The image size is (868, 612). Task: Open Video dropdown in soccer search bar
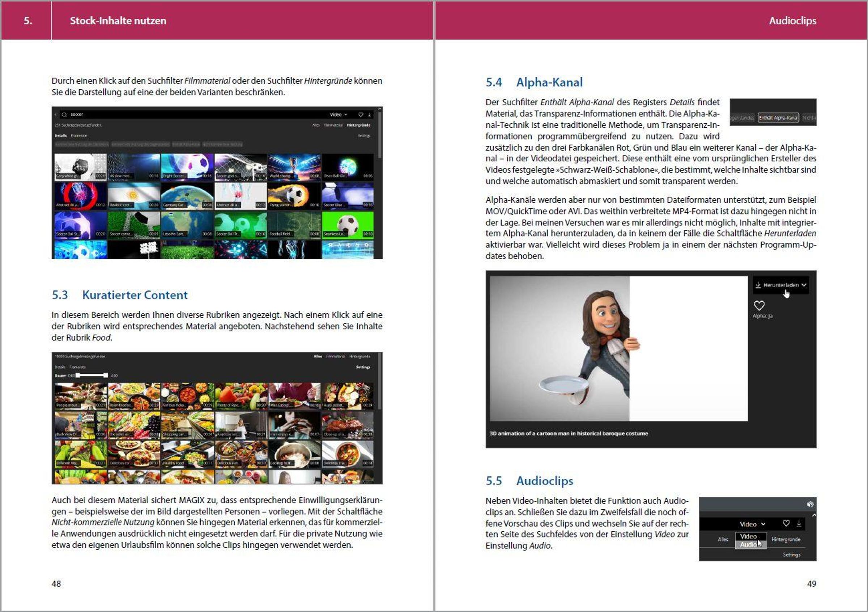[x=338, y=115]
